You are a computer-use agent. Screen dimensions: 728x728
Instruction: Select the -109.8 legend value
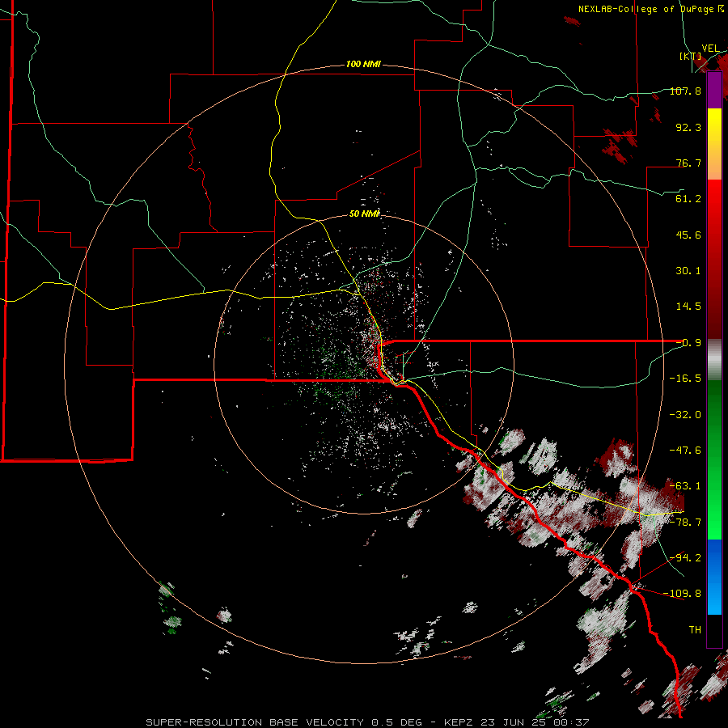coord(682,594)
